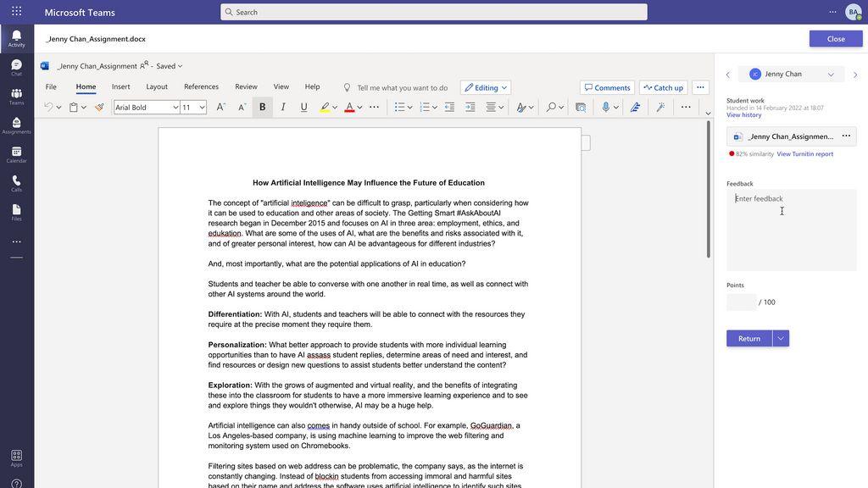Open the font size 11 dropdown
The height and width of the screenshot is (488, 868).
[x=202, y=108]
